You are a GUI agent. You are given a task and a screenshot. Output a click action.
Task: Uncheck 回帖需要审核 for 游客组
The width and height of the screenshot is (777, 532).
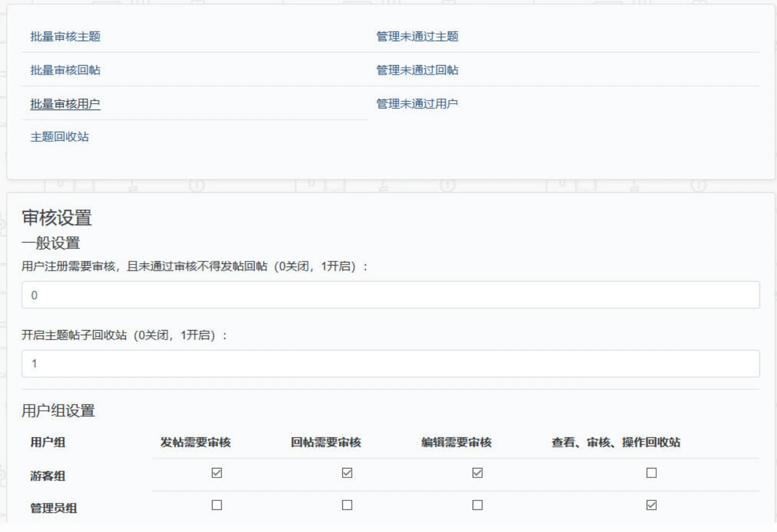tap(346, 472)
